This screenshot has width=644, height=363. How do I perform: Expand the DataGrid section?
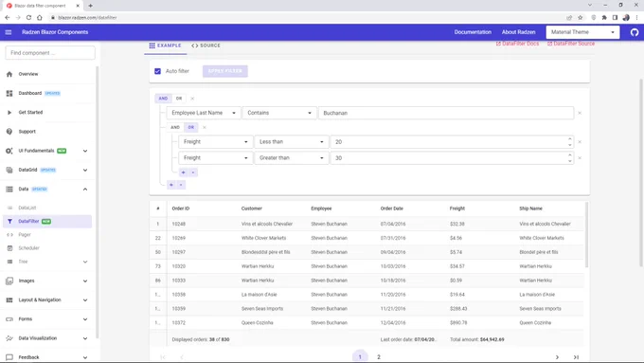click(x=85, y=170)
